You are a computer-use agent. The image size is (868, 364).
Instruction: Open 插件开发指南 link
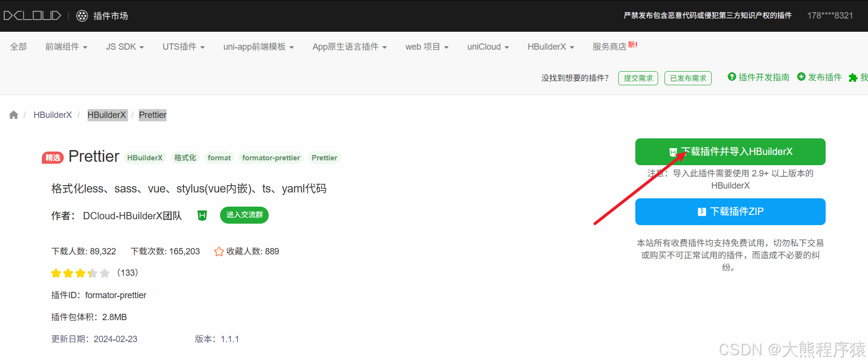click(763, 77)
